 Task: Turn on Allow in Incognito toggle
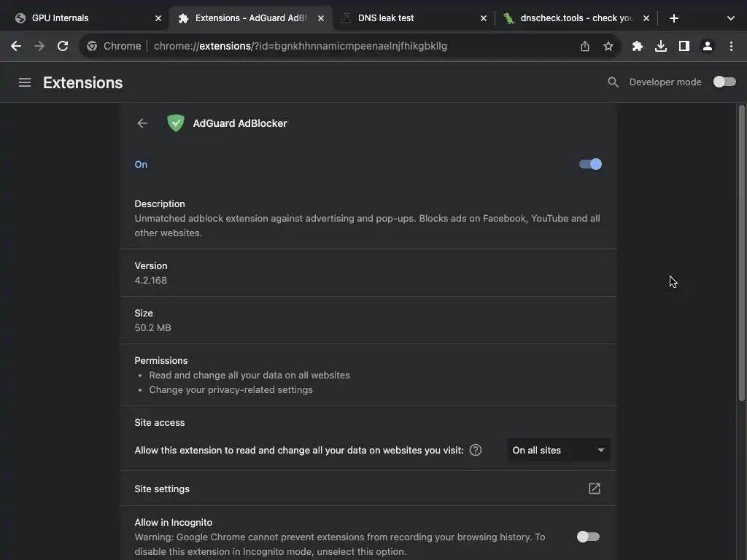point(588,537)
